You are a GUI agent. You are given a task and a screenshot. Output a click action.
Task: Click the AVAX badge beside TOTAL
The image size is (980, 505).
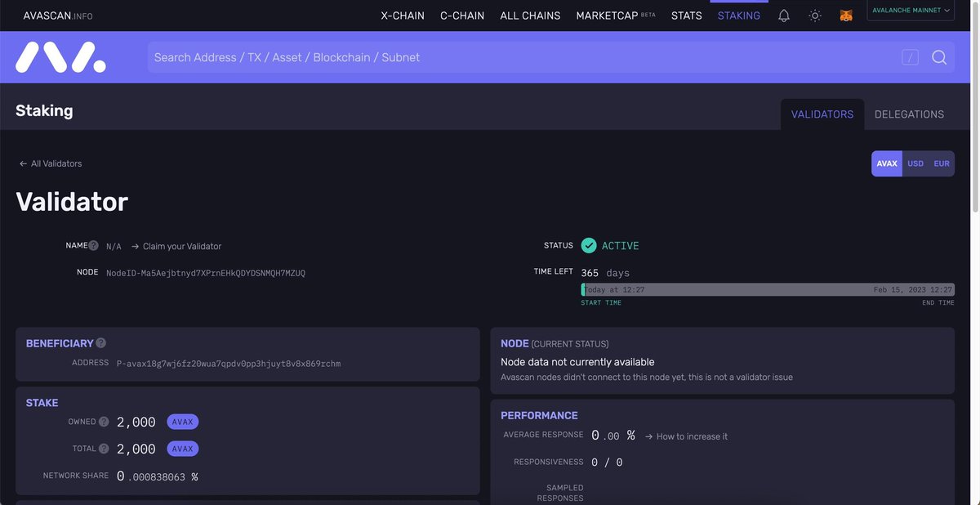(x=183, y=449)
